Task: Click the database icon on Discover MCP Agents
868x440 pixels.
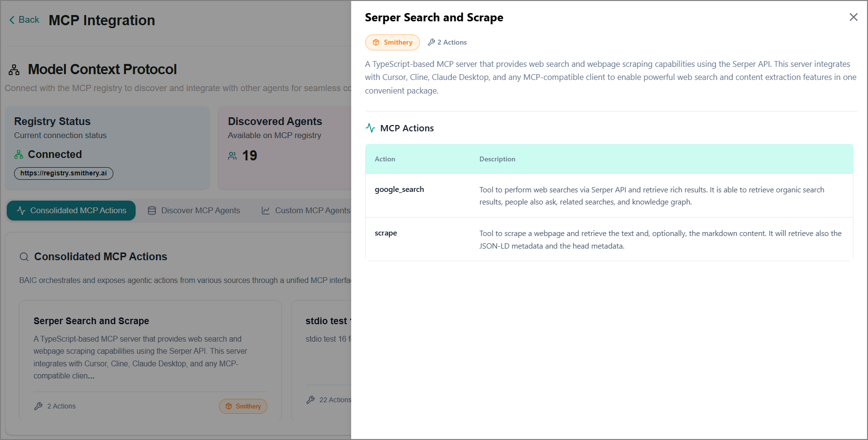Action: tap(152, 211)
